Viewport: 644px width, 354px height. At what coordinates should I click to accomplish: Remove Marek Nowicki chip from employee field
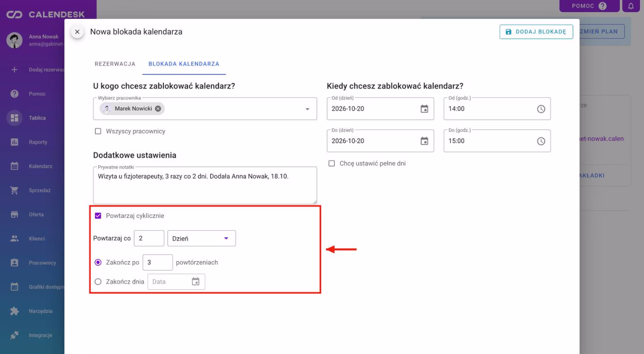coord(158,109)
